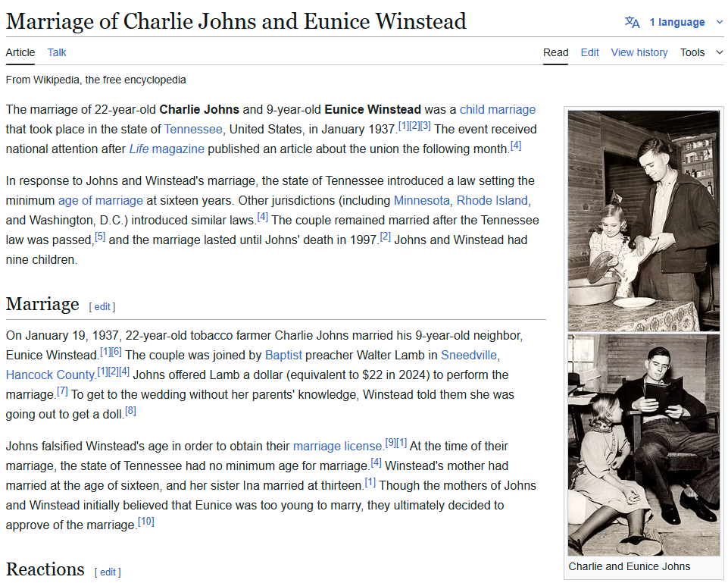Click From Wikipedia, the free encyclopedia text
The height and width of the screenshot is (583, 728).
95,80
